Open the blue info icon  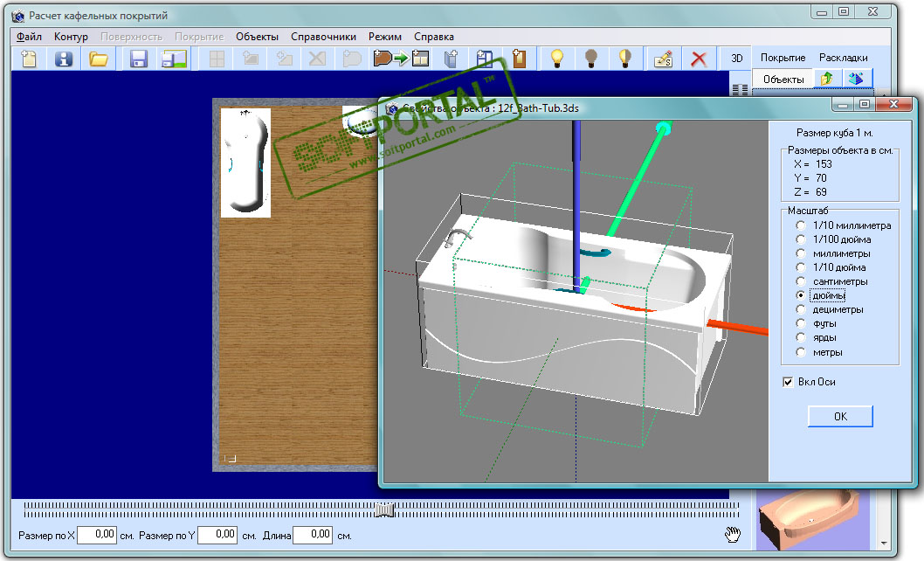pos(64,59)
